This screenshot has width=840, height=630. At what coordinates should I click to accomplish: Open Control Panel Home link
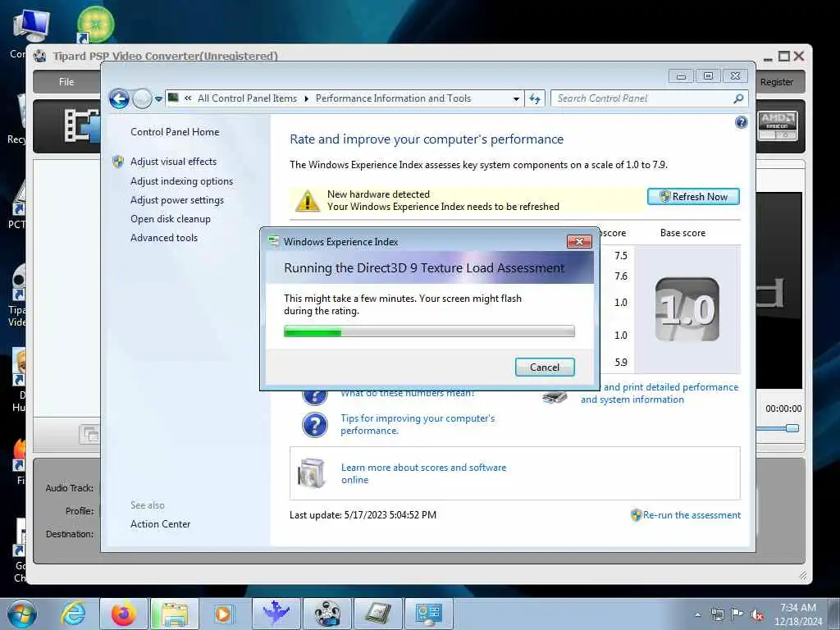(175, 132)
